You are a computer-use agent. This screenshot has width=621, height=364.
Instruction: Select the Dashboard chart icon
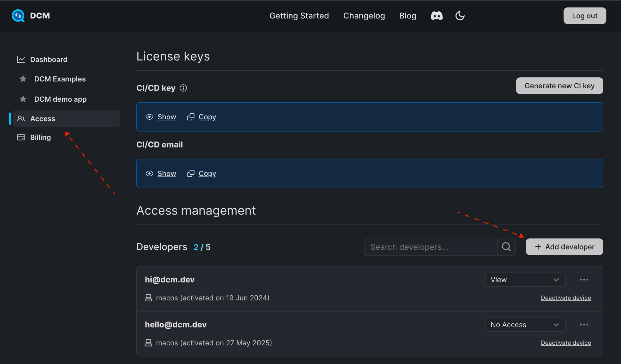pos(21,59)
